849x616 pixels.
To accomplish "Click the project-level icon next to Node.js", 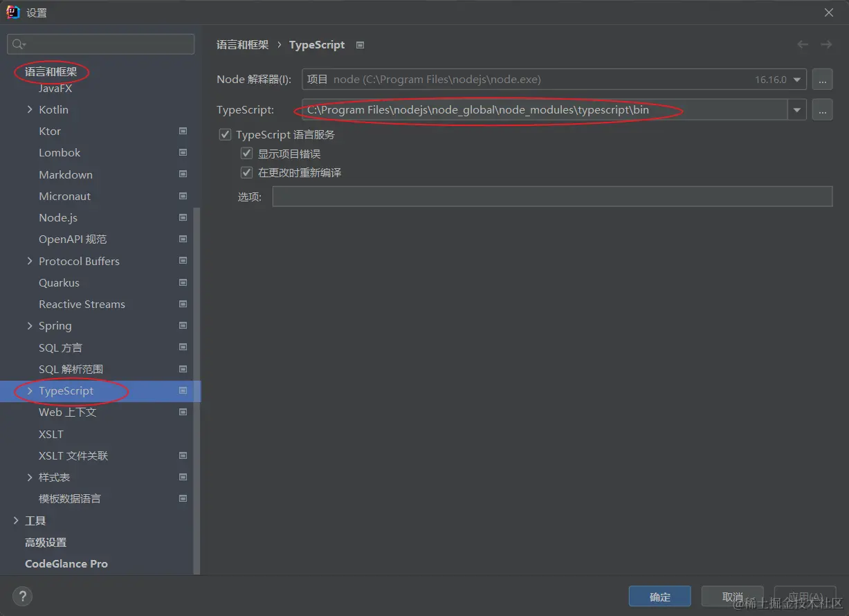I will [183, 217].
